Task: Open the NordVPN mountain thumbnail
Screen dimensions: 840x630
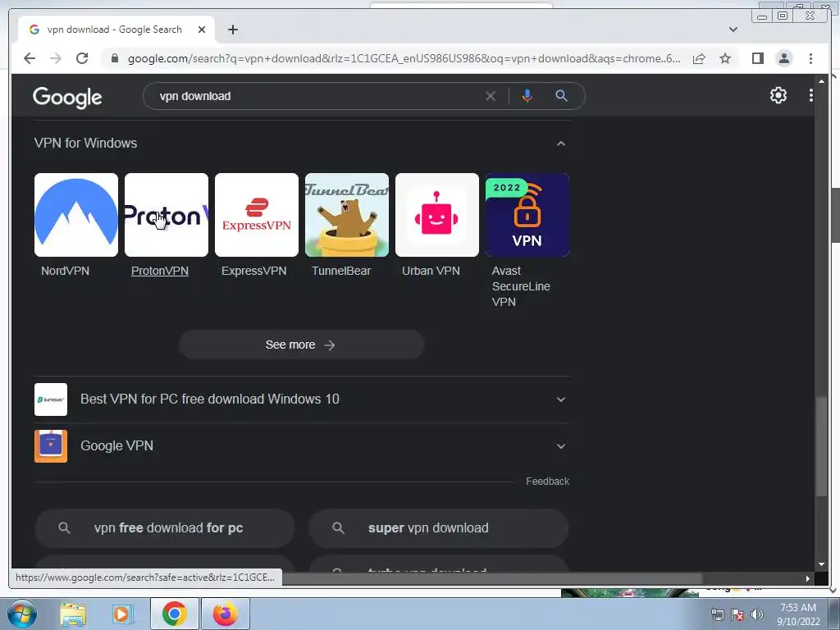Action: click(76, 215)
